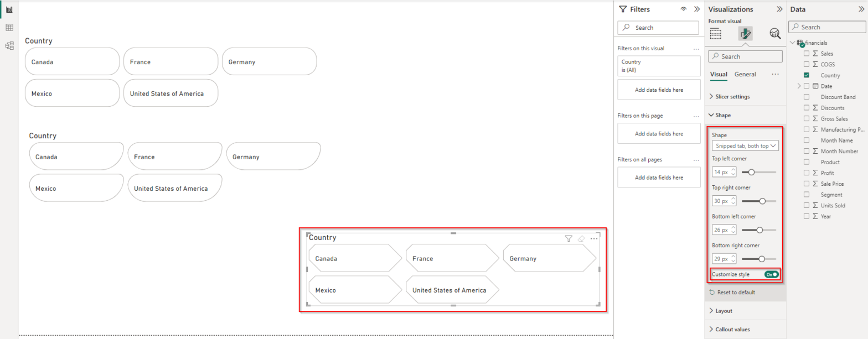868x339 pixels.
Task: Clear selections with slicer eraser icon
Action: point(581,238)
